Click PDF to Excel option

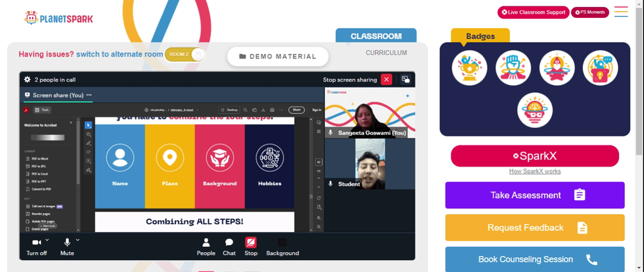point(37,174)
